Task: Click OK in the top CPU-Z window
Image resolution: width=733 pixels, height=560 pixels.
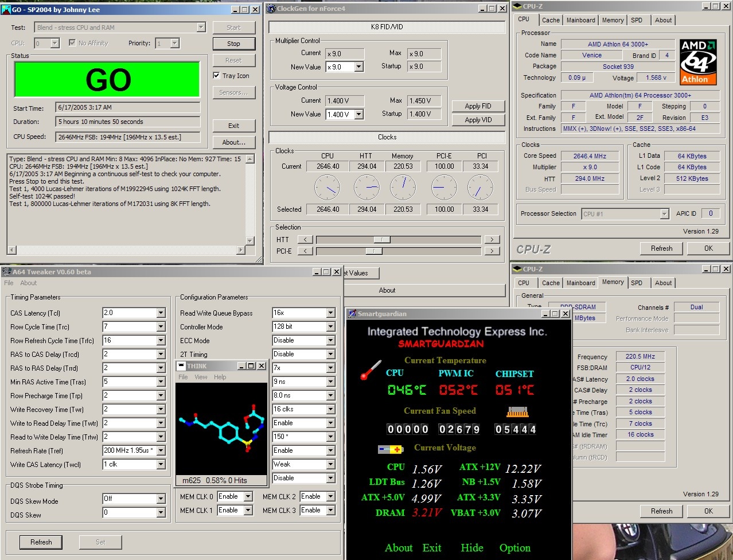Action: [708, 248]
